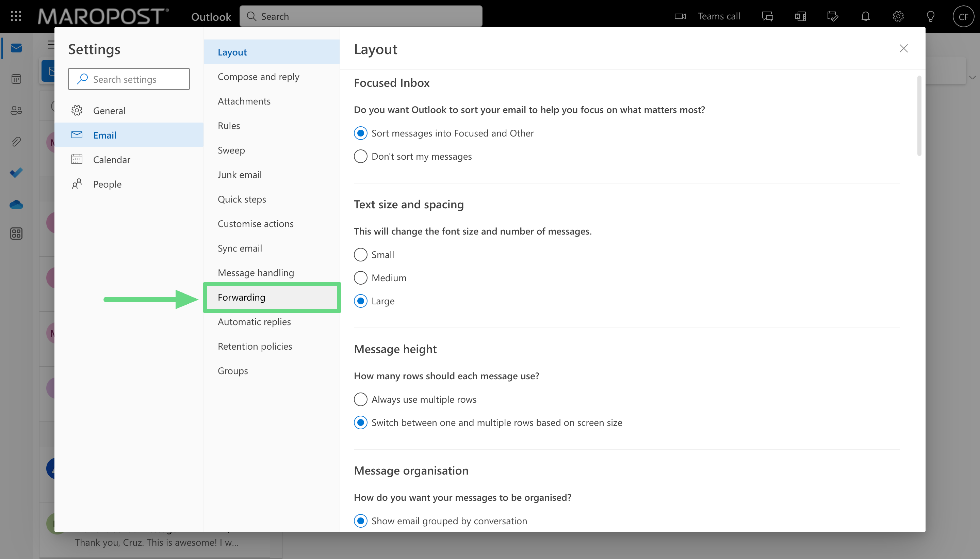980x559 pixels.
Task: Open Retention policies settings
Action: point(272,346)
